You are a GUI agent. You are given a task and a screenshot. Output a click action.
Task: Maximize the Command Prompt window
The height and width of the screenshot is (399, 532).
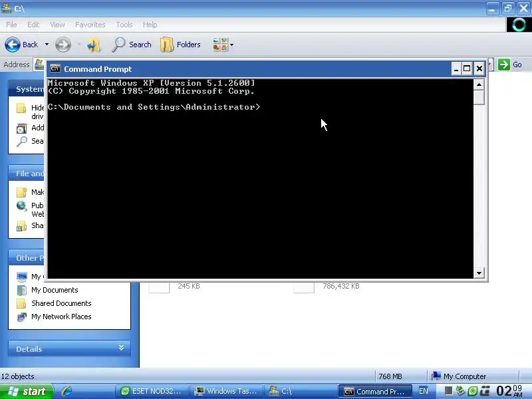pos(467,69)
